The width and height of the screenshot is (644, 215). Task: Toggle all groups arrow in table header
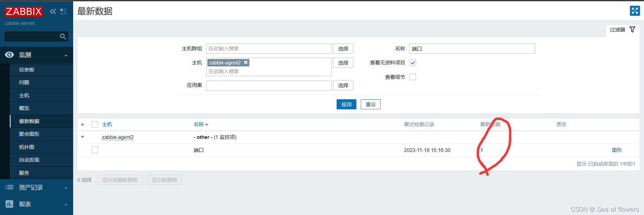coord(83,125)
